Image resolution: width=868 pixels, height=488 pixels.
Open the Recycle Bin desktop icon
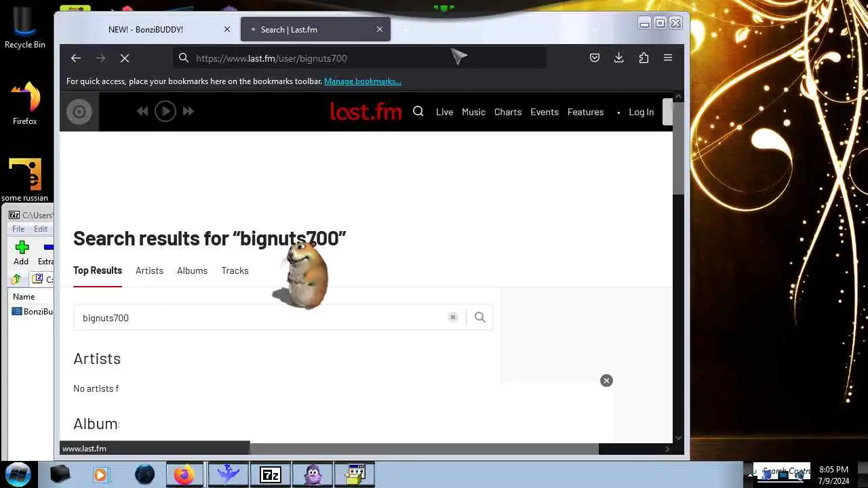[25, 28]
